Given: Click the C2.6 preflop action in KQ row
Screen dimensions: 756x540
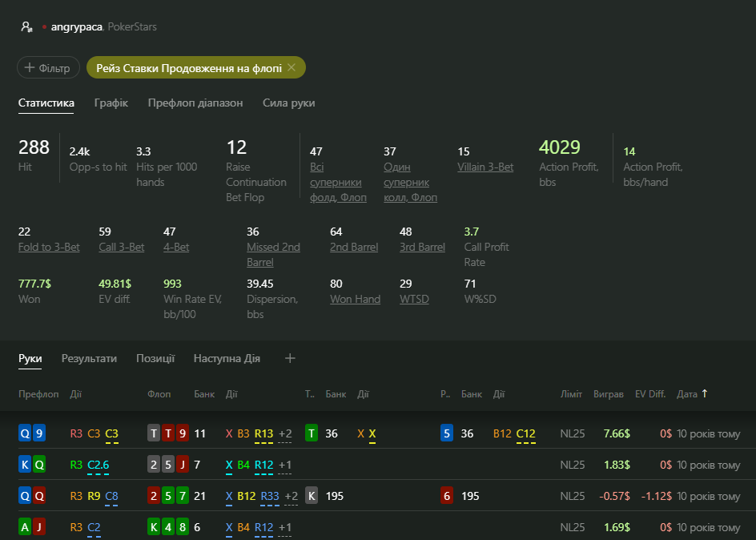Looking at the screenshot, I should (99, 465).
